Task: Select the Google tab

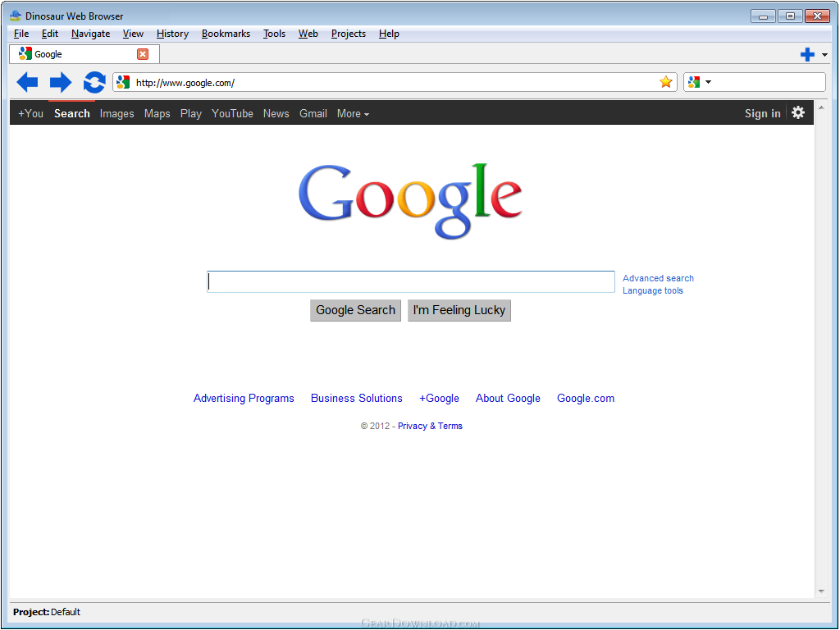Action: point(84,54)
